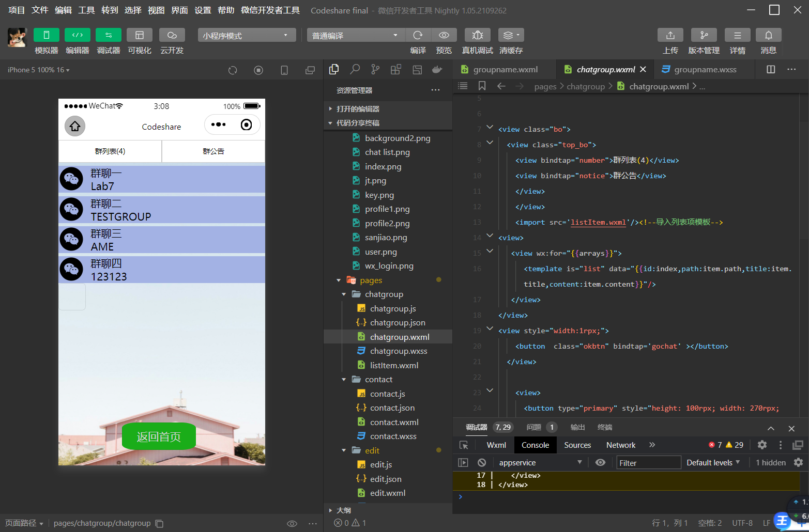
Task: Switch to groupname.wxss editor tab
Action: tap(705, 69)
